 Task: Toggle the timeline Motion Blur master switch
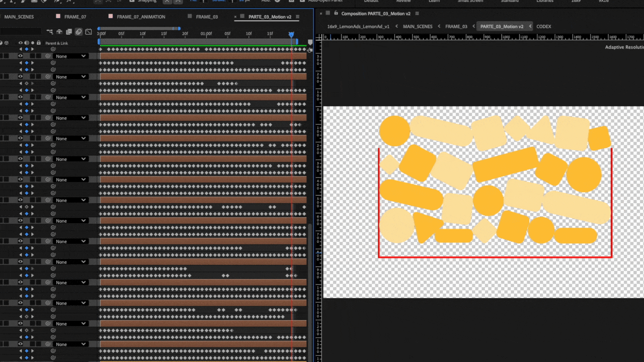[x=79, y=32]
